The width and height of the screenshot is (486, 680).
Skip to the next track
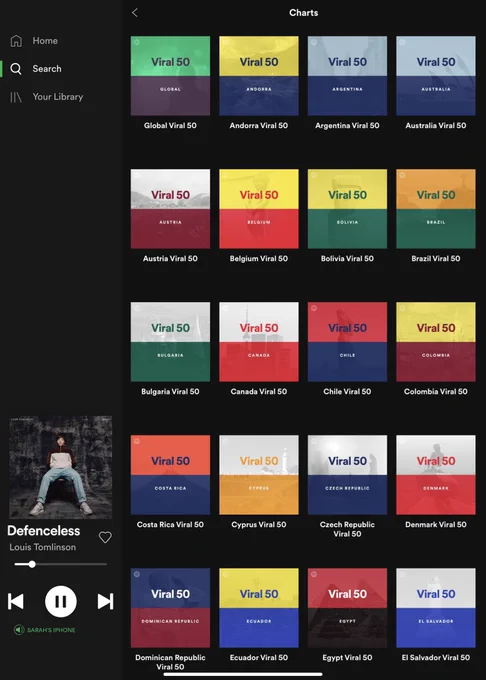click(105, 602)
